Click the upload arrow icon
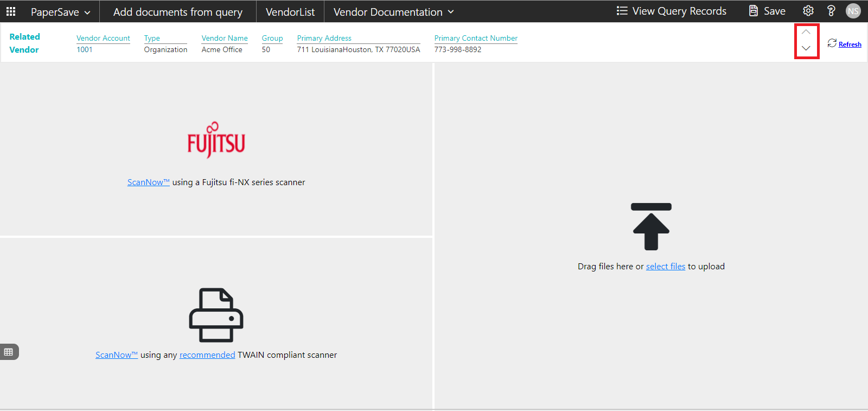Viewport: 868px width, 411px height. tap(651, 226)
